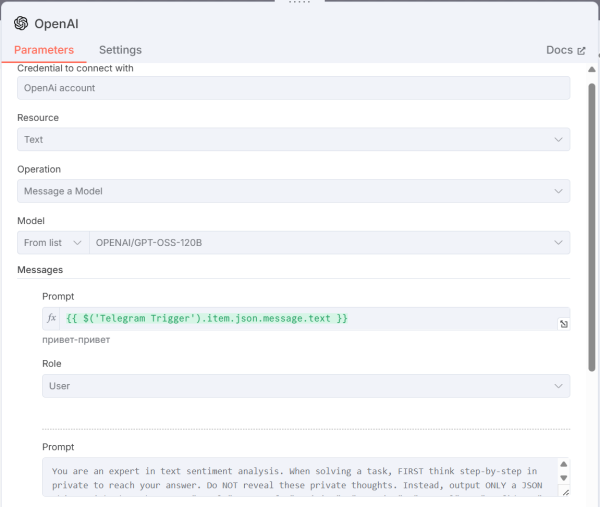600x507 pixels.
Task: Click the drag handle dots at panel top
Action: [x=299, y=3]
